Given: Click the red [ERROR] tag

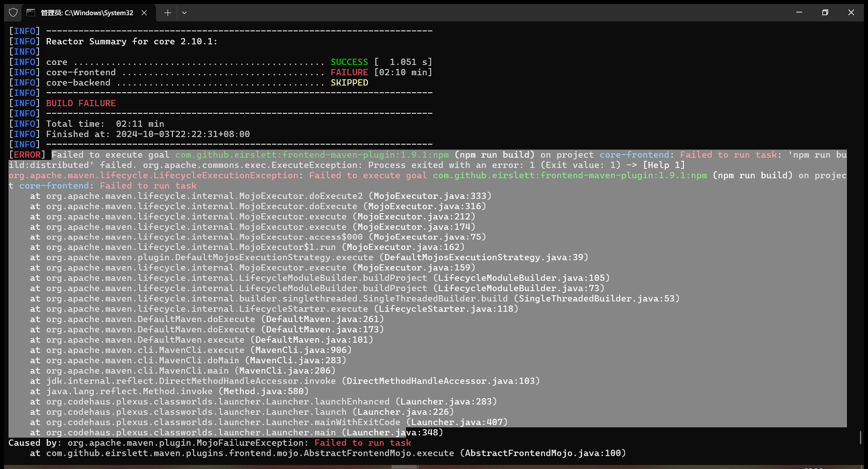Looking at the screenshot, I should click(27, 155).
